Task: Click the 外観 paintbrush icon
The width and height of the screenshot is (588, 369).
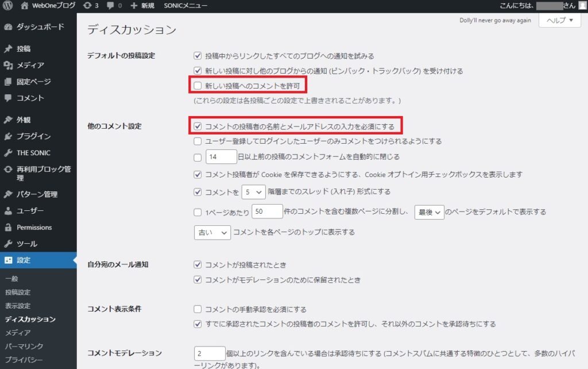Action: (8, 120)
